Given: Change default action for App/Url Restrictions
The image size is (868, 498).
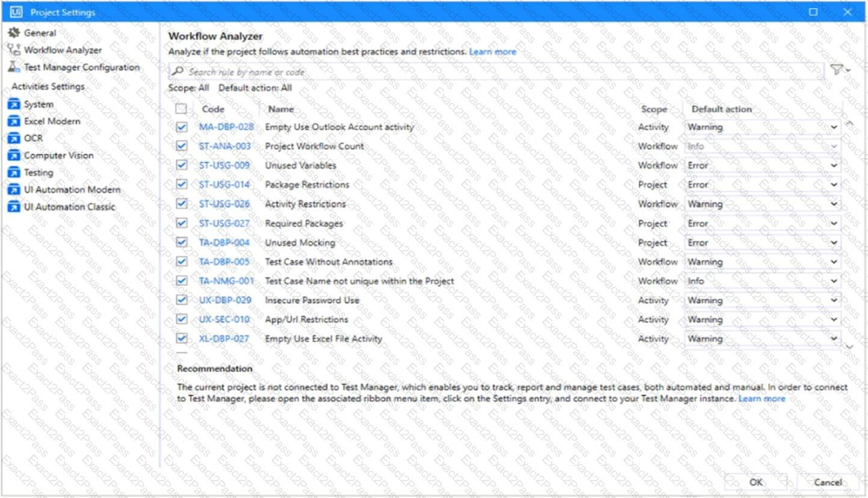Looking at the screenshot, I should point(762,319).
